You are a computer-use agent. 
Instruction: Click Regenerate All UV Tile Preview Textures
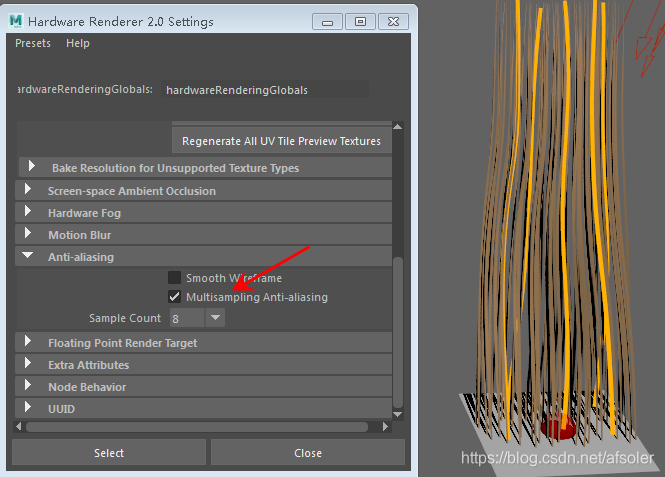click(x=282, y=141)
